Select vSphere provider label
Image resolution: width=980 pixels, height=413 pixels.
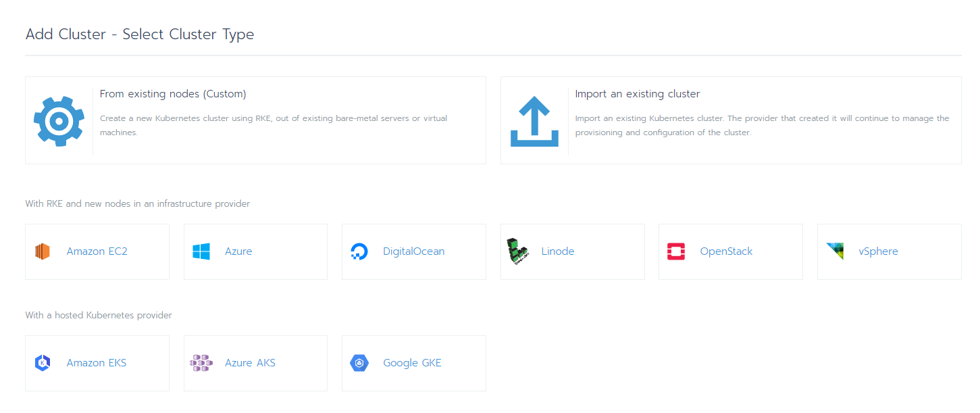[879, 251]
